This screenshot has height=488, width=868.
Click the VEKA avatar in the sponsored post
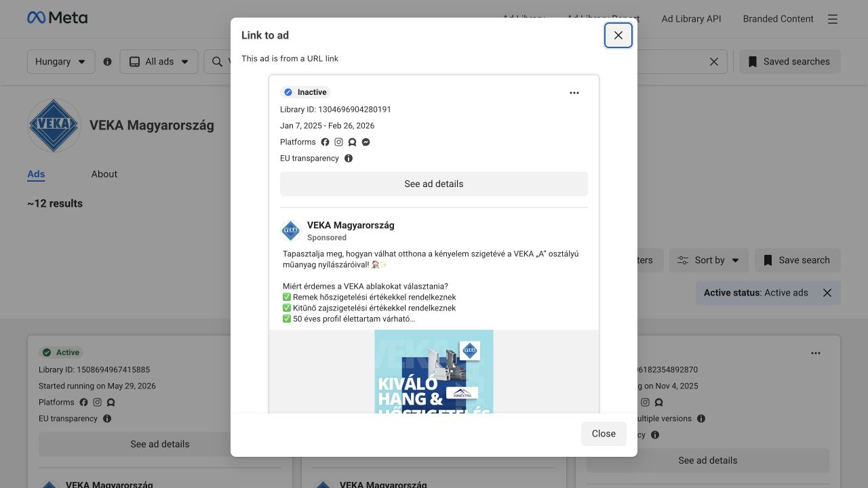click(x=291, y=230)
